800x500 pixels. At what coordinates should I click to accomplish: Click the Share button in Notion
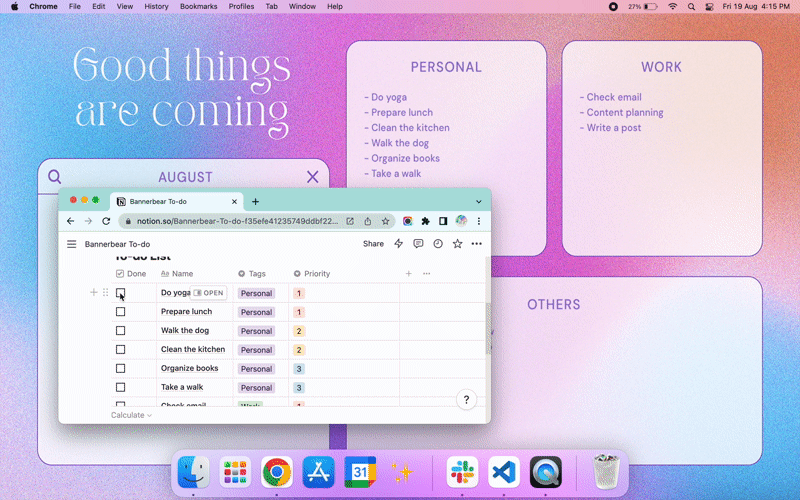click(373, 244)
